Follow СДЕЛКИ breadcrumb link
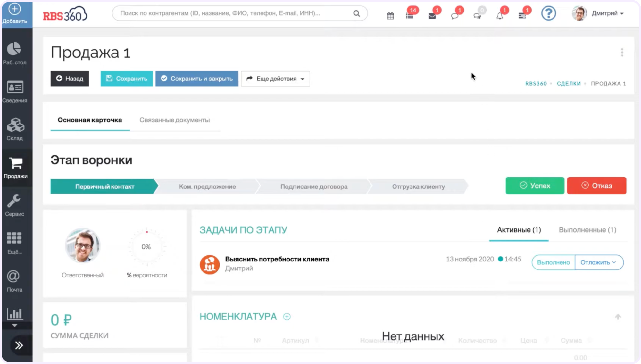The image size is (641, 364). coord(569,84)
